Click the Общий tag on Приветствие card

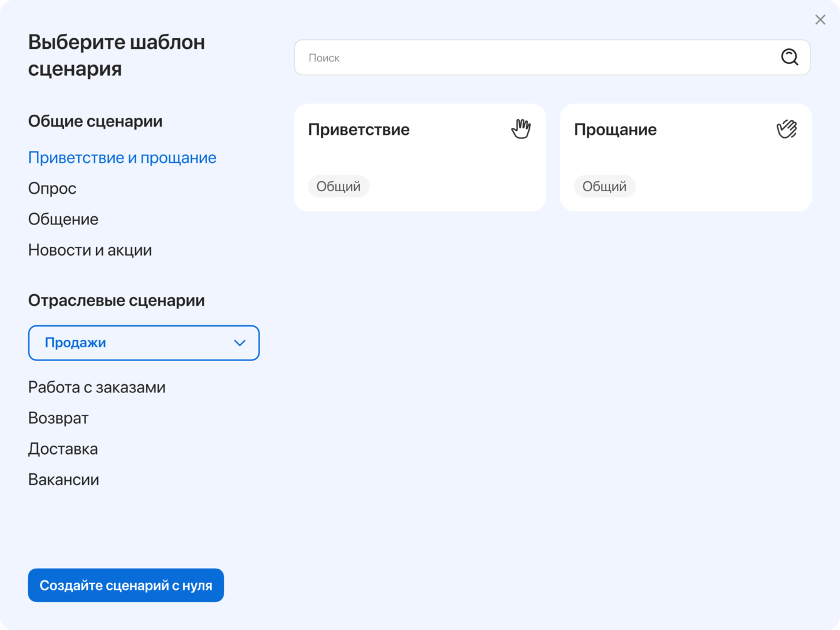point(339,186)
